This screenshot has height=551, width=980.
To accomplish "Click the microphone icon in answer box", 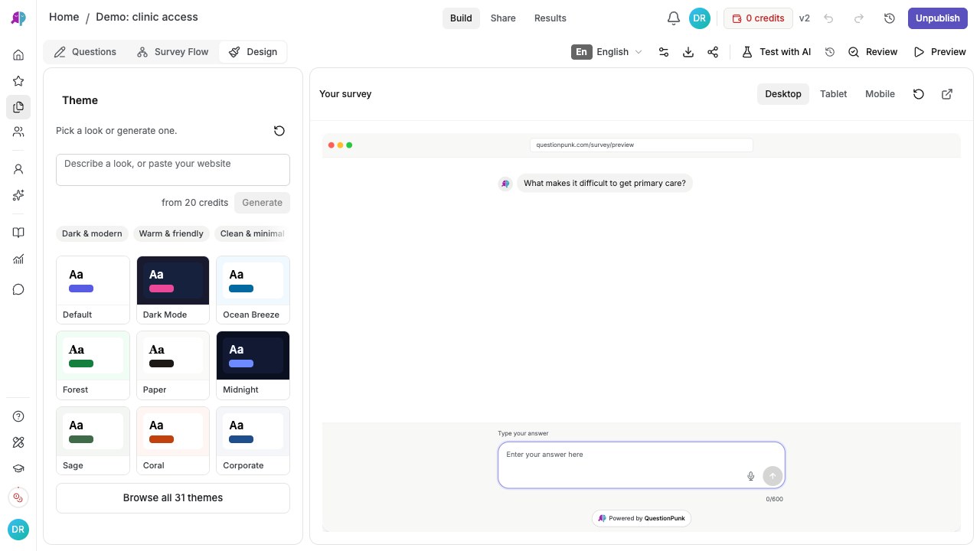I will [x=751, y=476].
